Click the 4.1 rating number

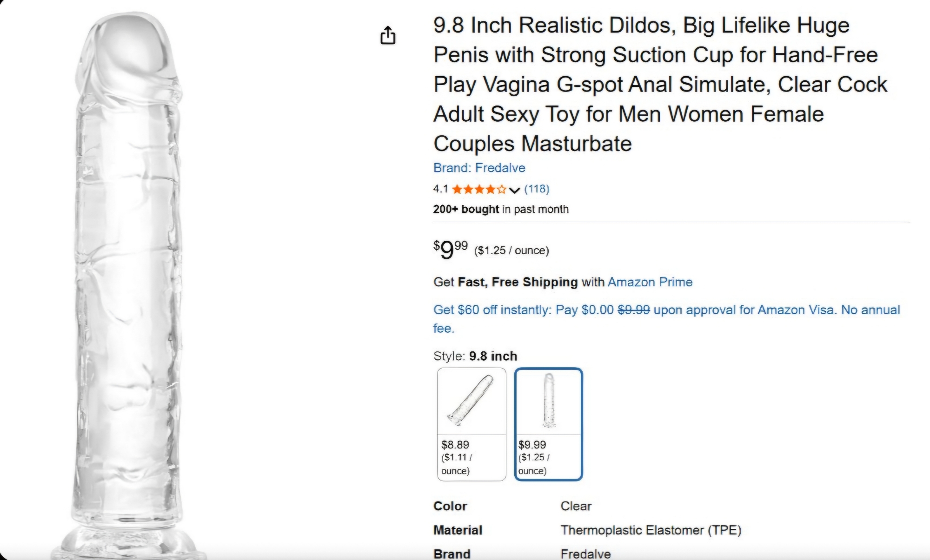pyautogui.click(x=440, y=189)
